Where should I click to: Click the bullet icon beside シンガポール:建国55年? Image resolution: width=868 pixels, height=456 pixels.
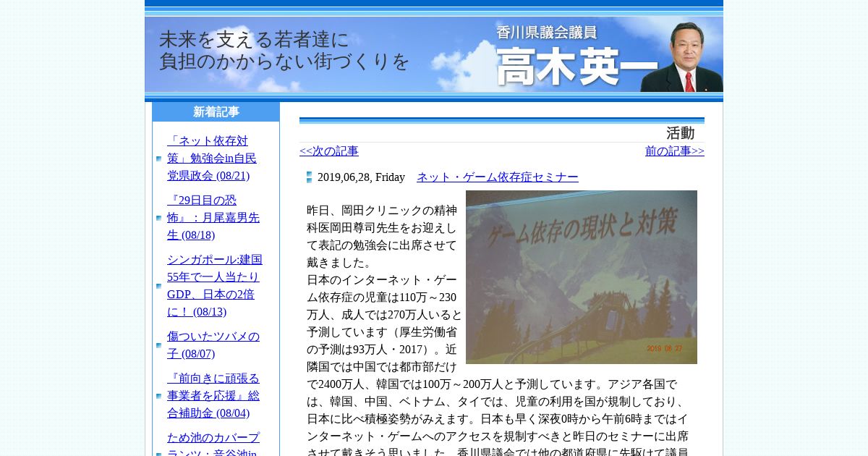(x=159, y=286)
